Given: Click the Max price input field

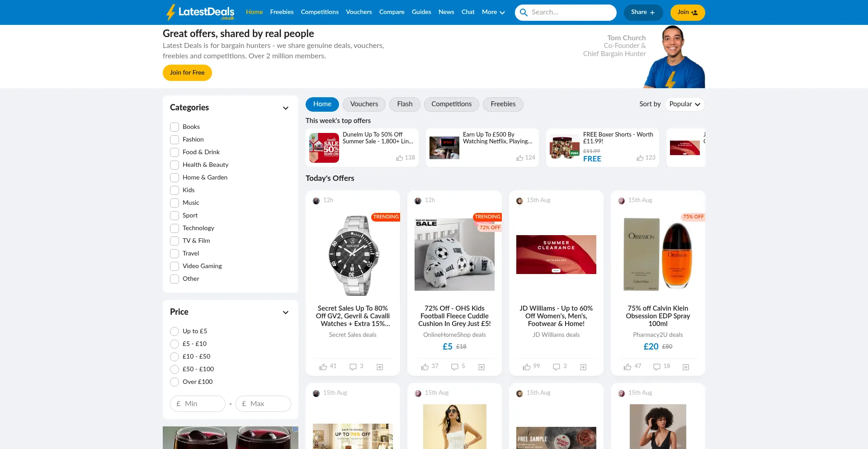Looking at the screenshot, I should [263, 404].
